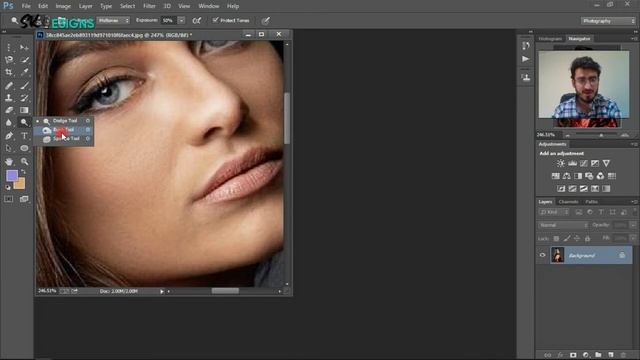Open the Opacity dropdown arrow
The height and width of the screenshot is (360, 640).
coord(633,225)
